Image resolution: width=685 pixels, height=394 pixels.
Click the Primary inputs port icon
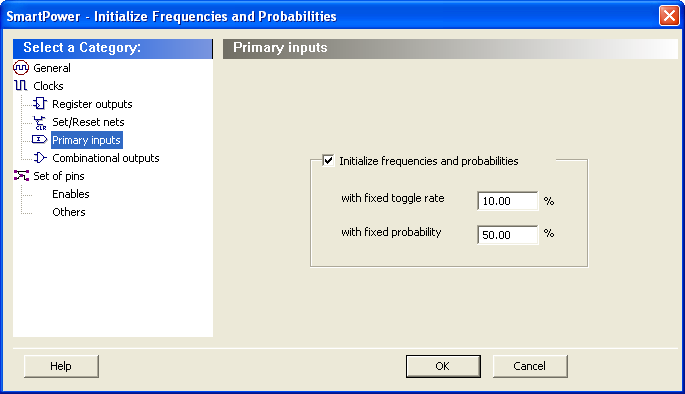coord(39,139)
